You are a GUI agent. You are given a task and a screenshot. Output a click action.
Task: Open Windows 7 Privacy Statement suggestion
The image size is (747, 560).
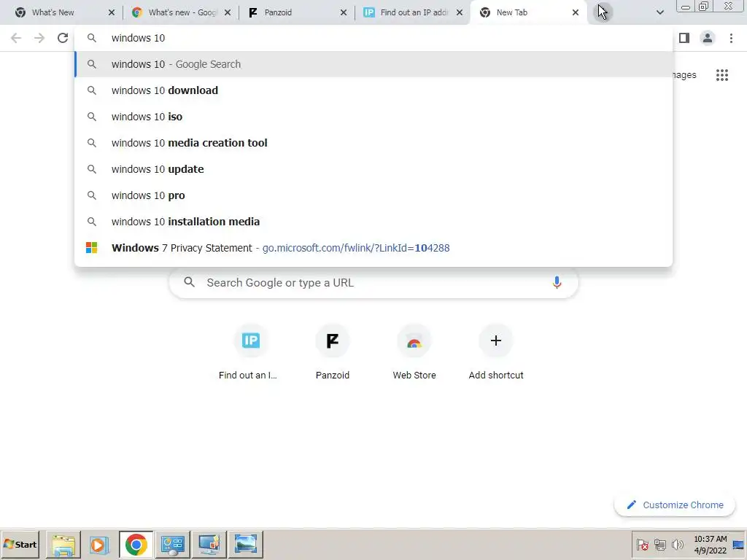pyautogui.click(x=373, y=248)
